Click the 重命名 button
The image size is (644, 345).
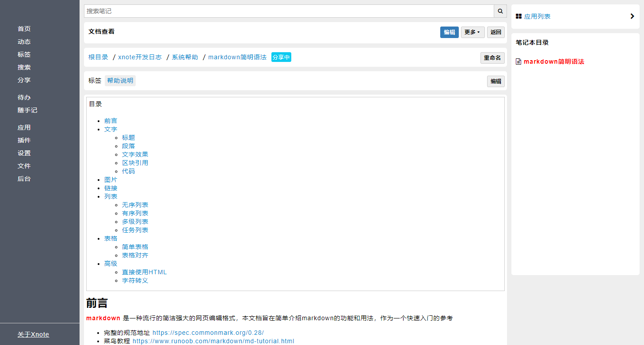(x=492, y=57)
